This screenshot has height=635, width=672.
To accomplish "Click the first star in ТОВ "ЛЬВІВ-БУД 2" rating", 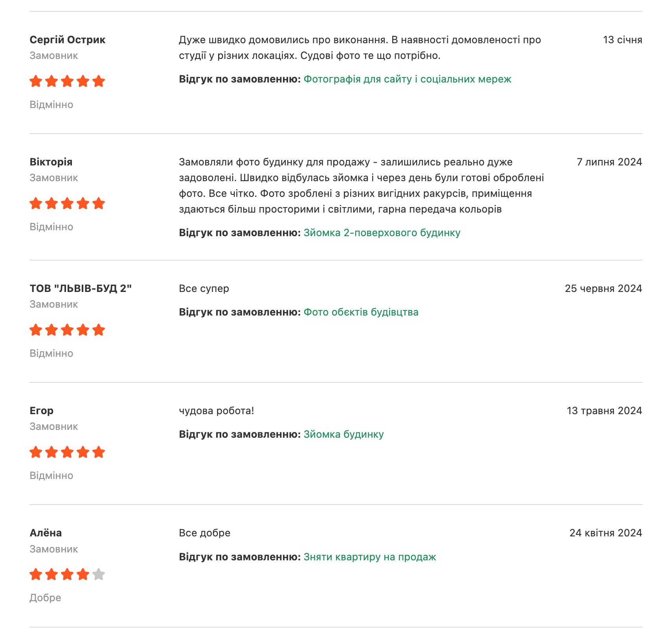I will (x=36, y=330).
